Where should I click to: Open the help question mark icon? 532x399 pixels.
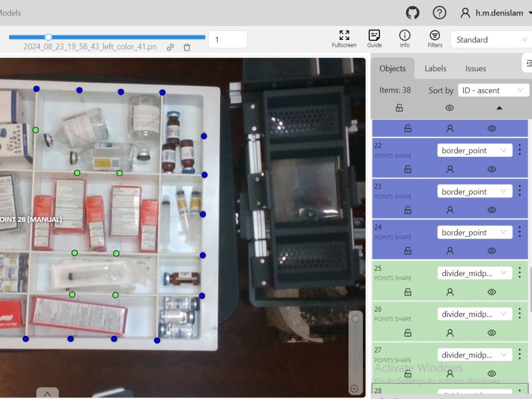(439, 13)
